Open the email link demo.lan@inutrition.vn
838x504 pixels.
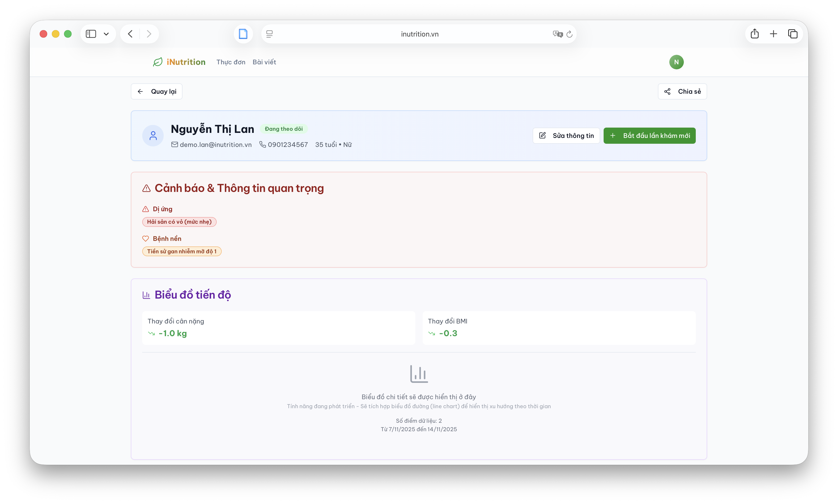coord(216,144)
